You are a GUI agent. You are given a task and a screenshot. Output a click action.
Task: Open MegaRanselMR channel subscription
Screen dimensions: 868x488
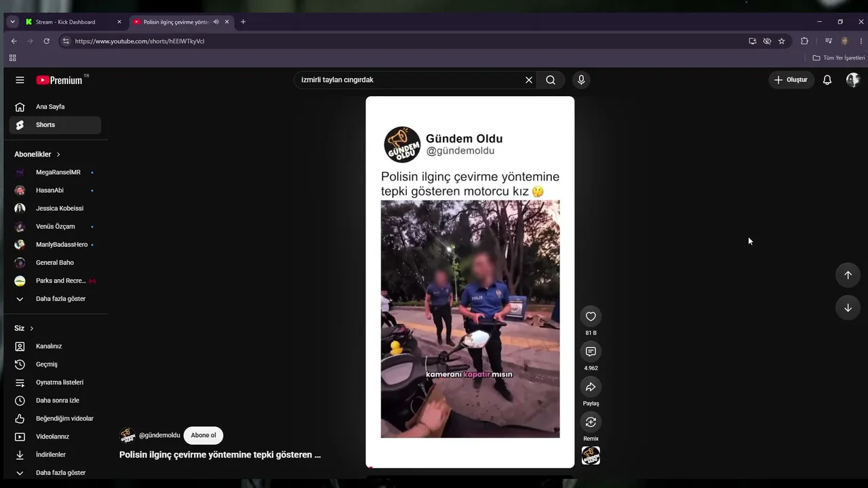(x=55, y=172)
